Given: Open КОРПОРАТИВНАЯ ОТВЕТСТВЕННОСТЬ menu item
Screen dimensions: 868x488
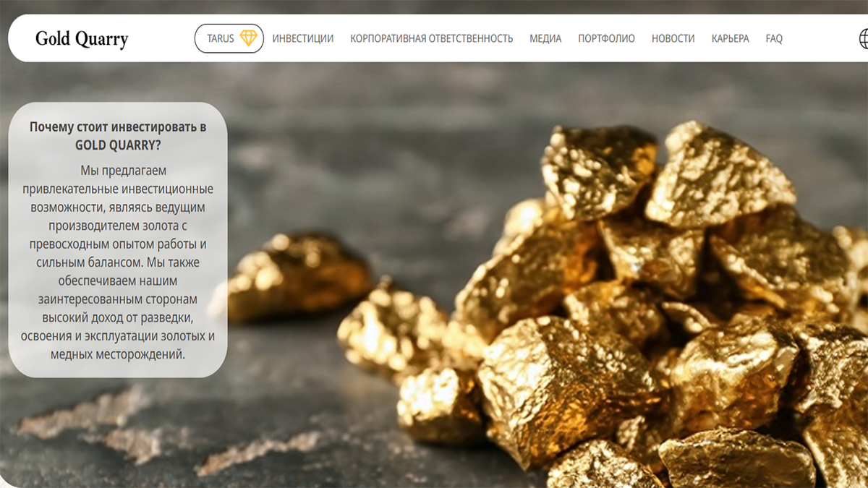Looking at the screenshot, I should coord(432,38).
